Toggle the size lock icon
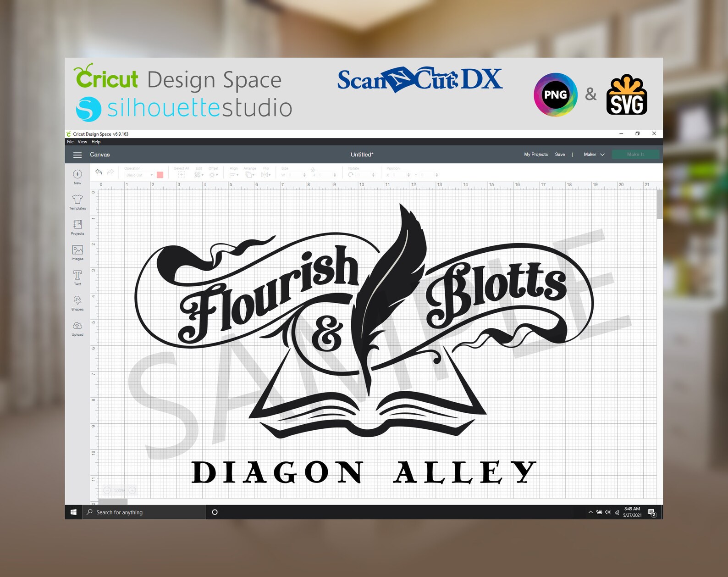 click(x=313, y=170)
